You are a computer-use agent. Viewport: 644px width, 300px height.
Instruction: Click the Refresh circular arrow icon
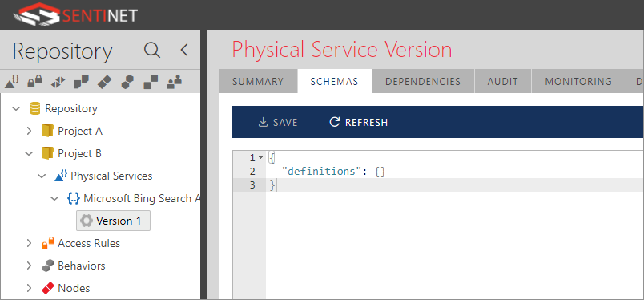click(x=335, y=122)
